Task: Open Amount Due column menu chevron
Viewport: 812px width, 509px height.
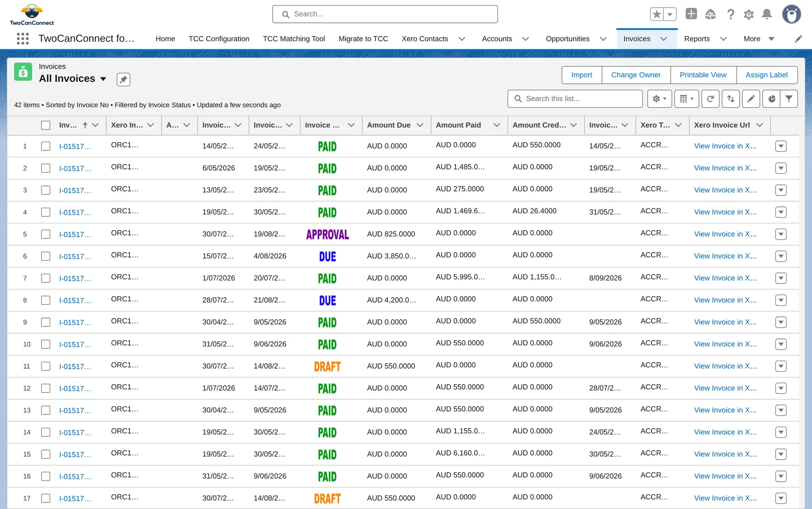Action: (420, 125)
